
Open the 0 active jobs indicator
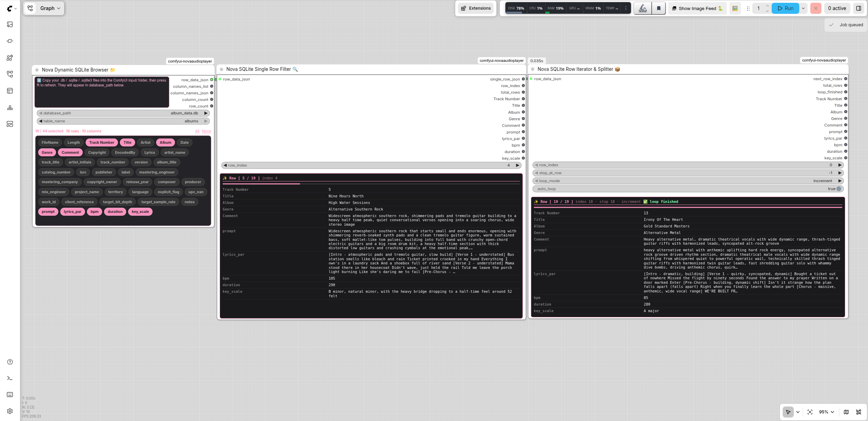point(837,8)
